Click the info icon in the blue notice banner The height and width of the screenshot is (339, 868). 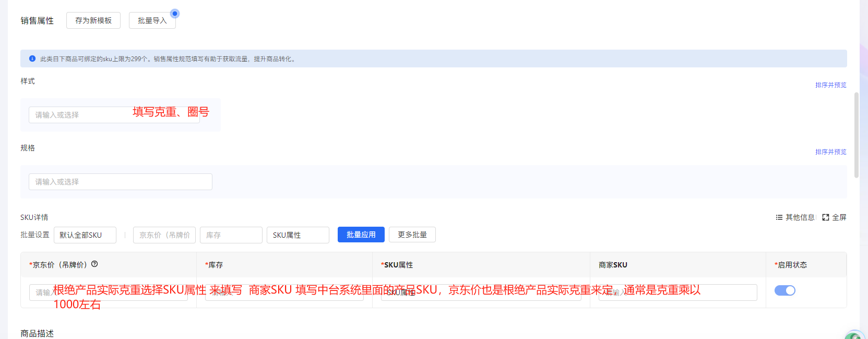tap(32, 59)
